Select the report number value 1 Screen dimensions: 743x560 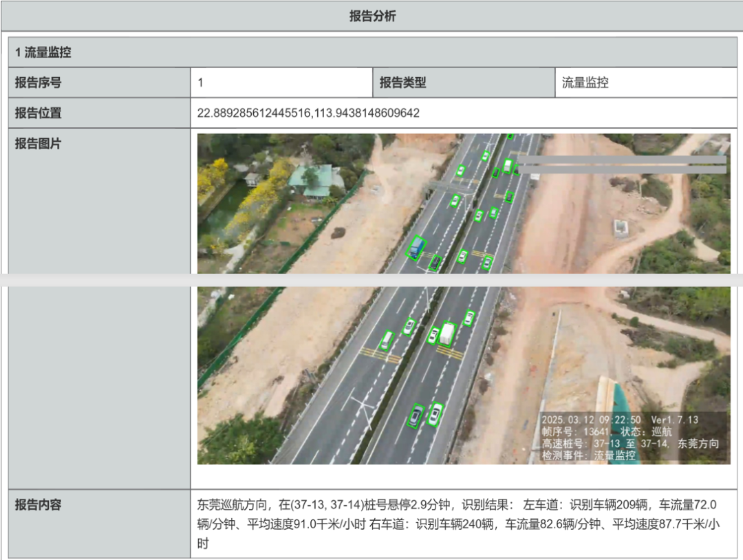coord(201,83)
